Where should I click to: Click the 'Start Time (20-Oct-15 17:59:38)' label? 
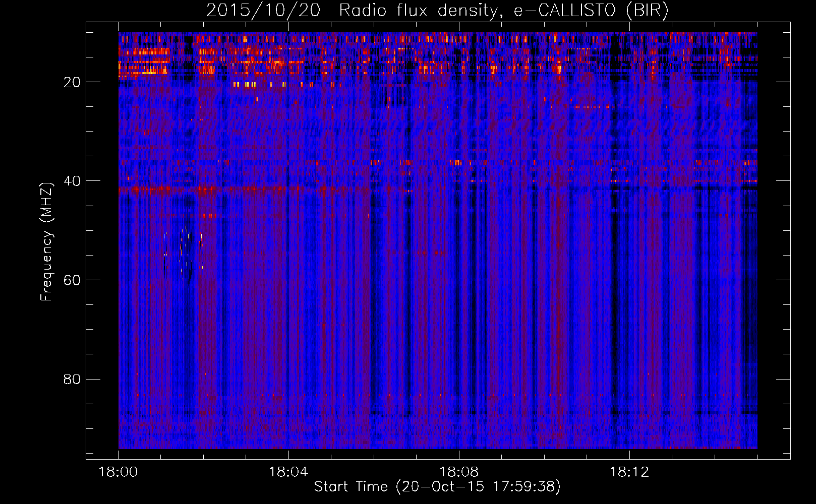(x=437, y=487)
